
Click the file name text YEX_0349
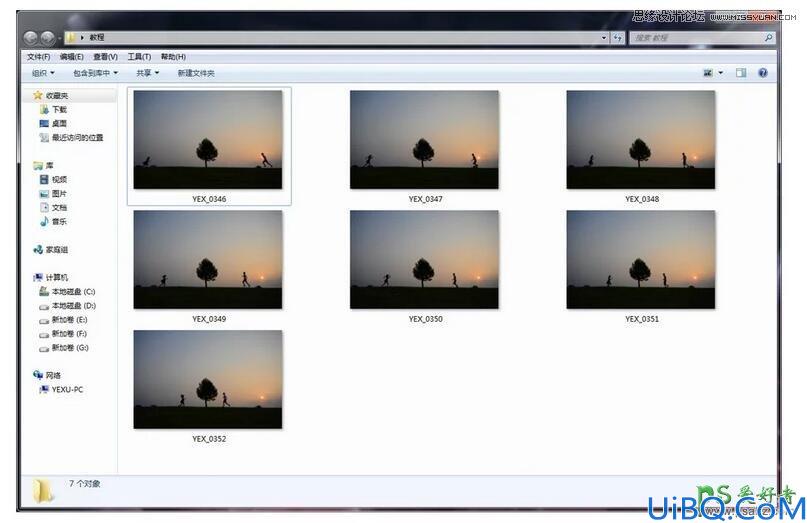tap(209, 319)
